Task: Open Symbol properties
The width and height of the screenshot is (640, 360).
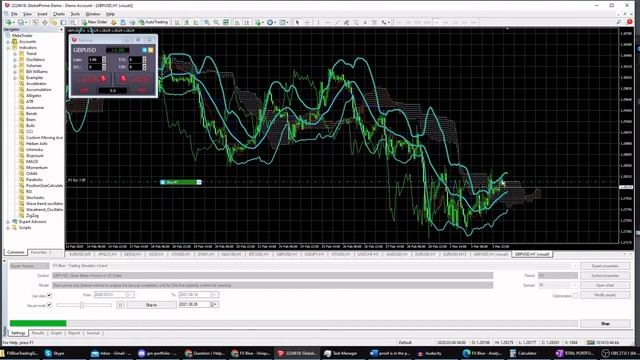Action: [x=605, y=276]
